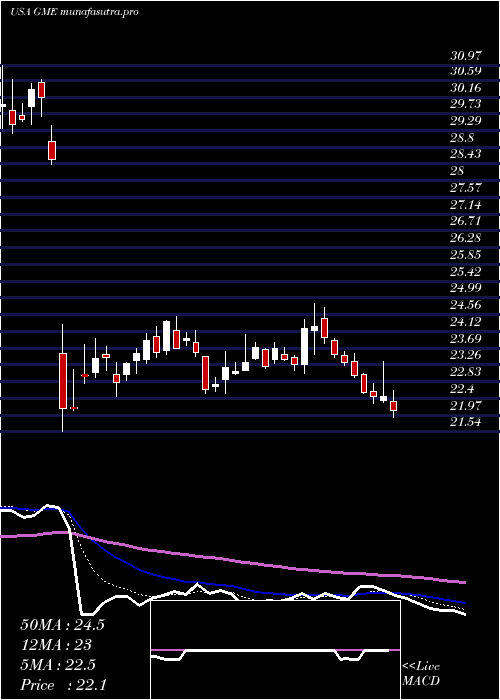Click the tall white candlestick near 24.12
The image size is (500, 700).
[x=304, y=347]
